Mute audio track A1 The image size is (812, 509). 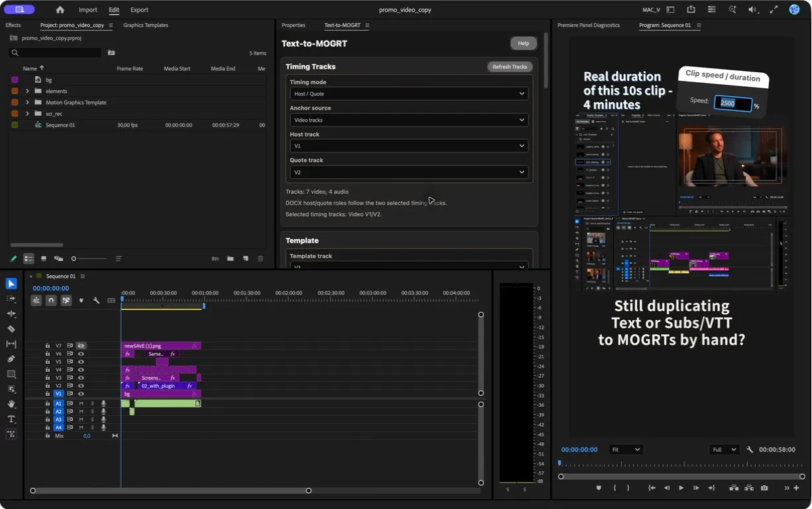[x=82, y=404]
